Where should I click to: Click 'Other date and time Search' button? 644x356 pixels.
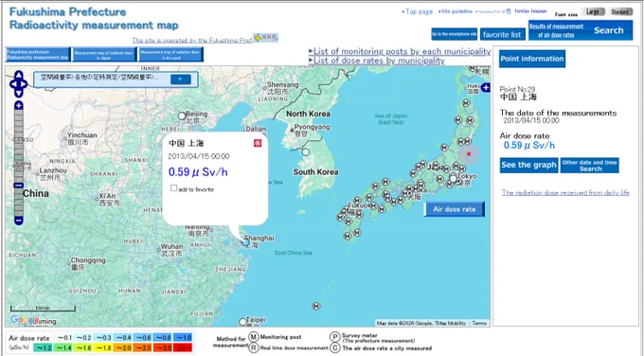[x=589, y=166]
